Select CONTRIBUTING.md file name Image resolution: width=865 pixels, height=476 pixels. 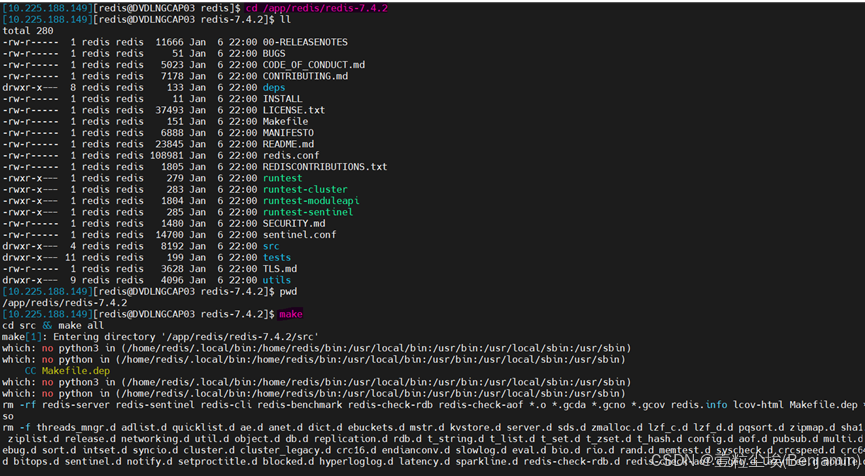click(305, 76)
